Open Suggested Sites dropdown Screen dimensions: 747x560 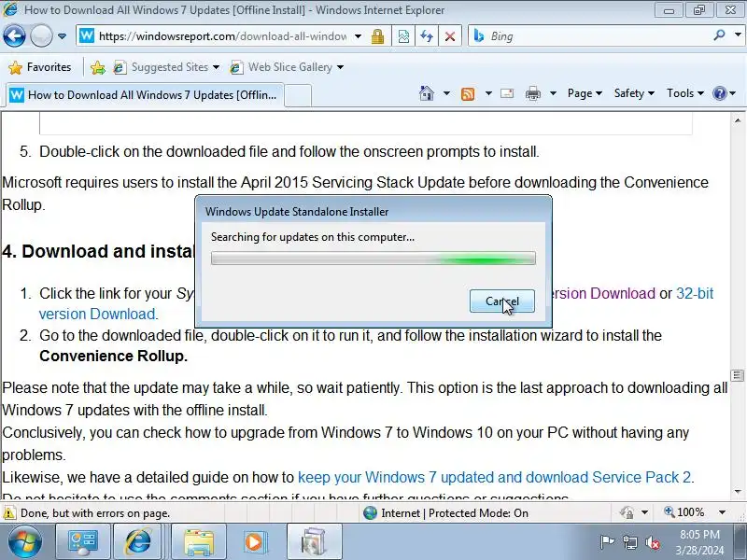pos(166,67)
